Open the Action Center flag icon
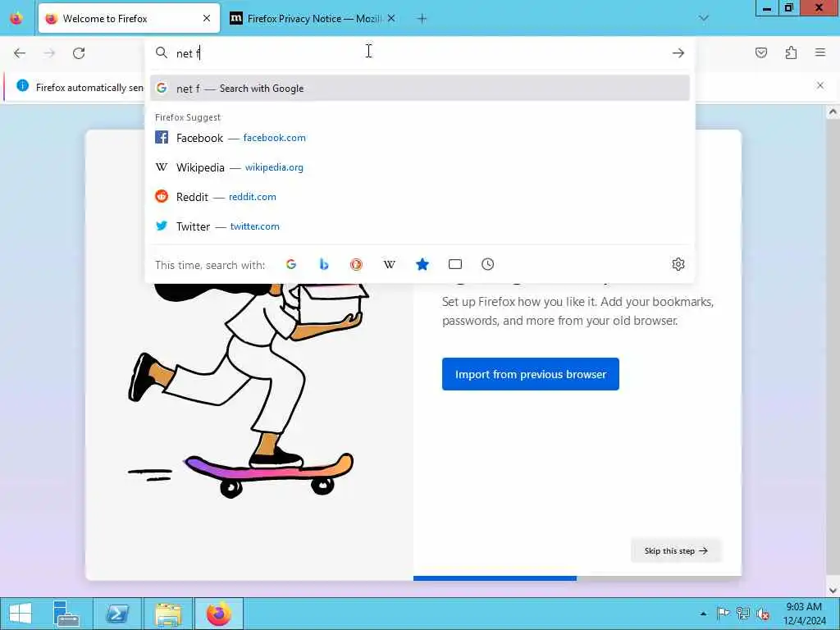 723,614
